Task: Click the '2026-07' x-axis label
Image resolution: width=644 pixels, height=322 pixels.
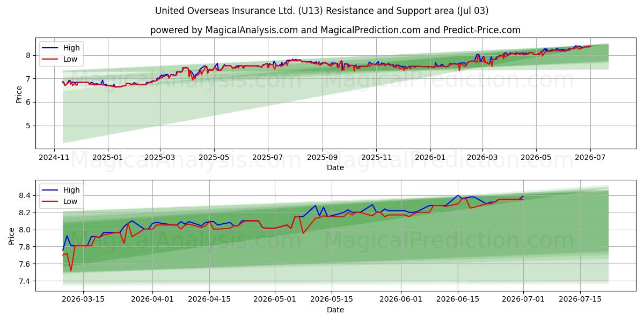Action: 590,158
